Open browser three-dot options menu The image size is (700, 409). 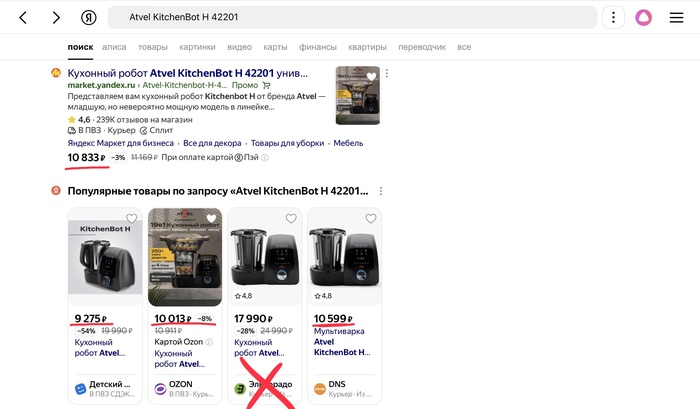pos(613,18)
